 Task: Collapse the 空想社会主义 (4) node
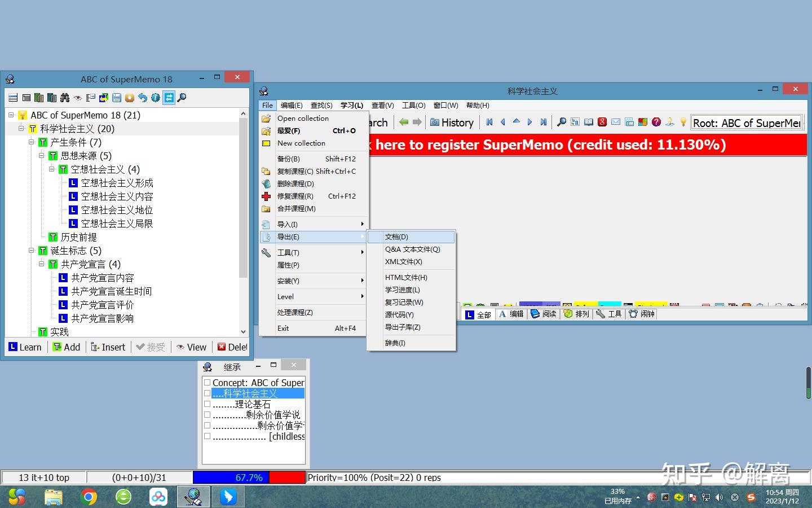[52, 169]
